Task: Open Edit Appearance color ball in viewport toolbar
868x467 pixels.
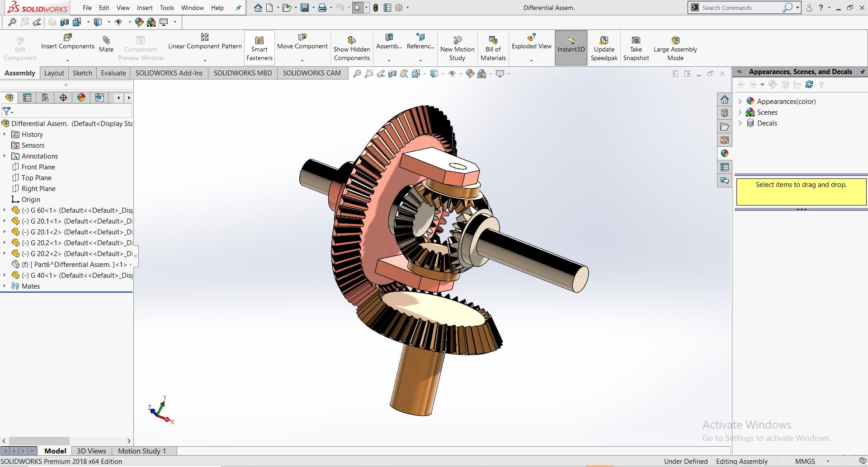Action: [x=470, y=74]
